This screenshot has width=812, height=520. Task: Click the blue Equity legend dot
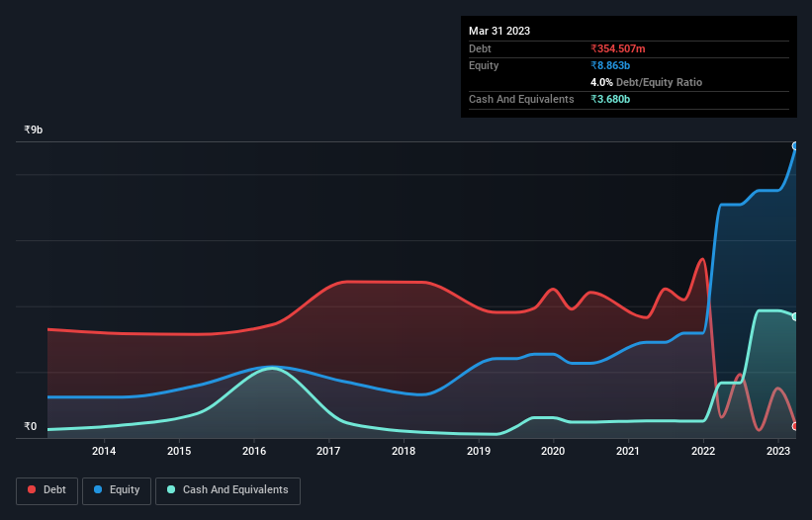pyautogui.click(x=98, y=489)
